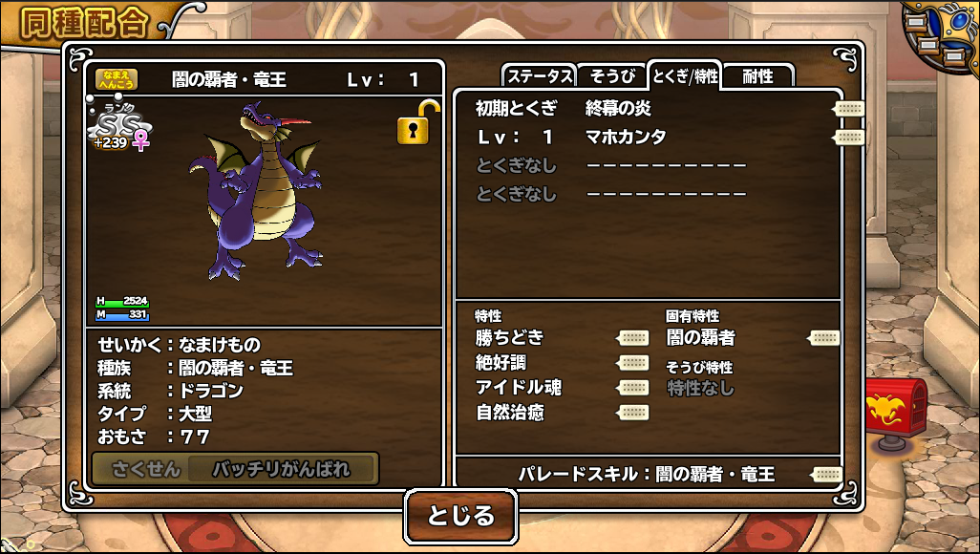Open info tag for マホカンタ skill
The height and width of the screenshot is (554, 980).
click(x=849, y=138)
